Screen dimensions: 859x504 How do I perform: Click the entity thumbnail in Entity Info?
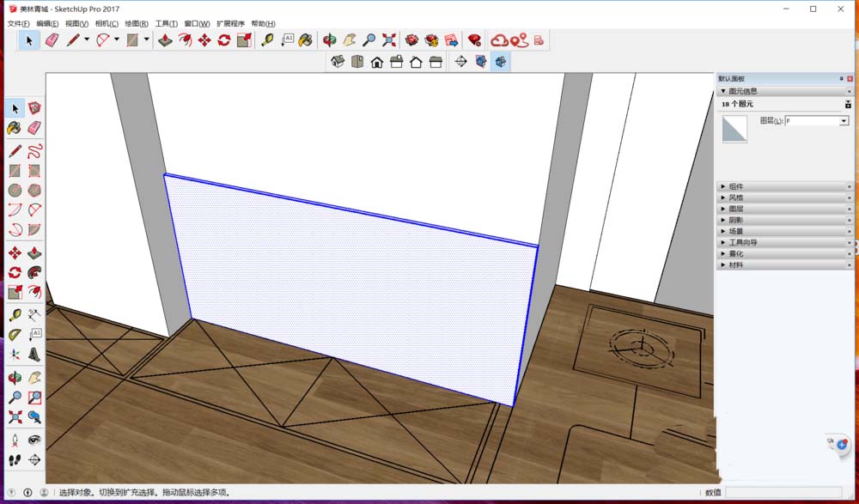[734, 131]
